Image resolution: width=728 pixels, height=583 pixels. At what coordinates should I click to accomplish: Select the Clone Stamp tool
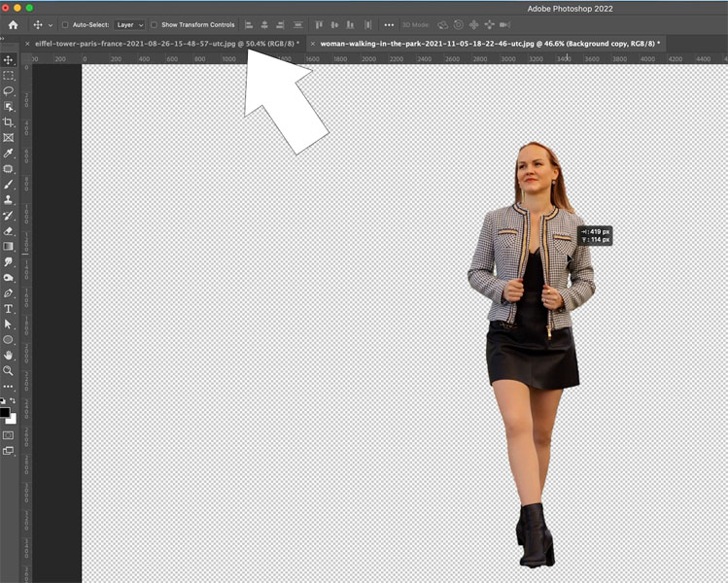(9, 200)
